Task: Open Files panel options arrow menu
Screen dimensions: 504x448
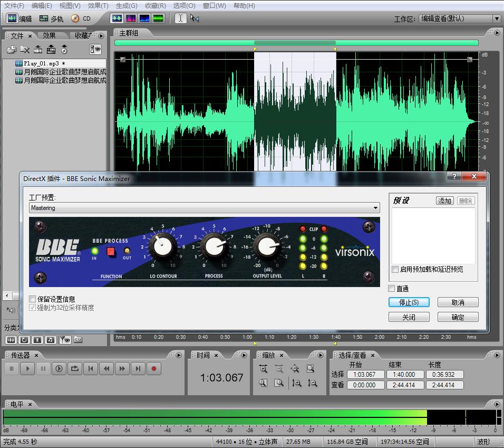Action: pos(101,36)
